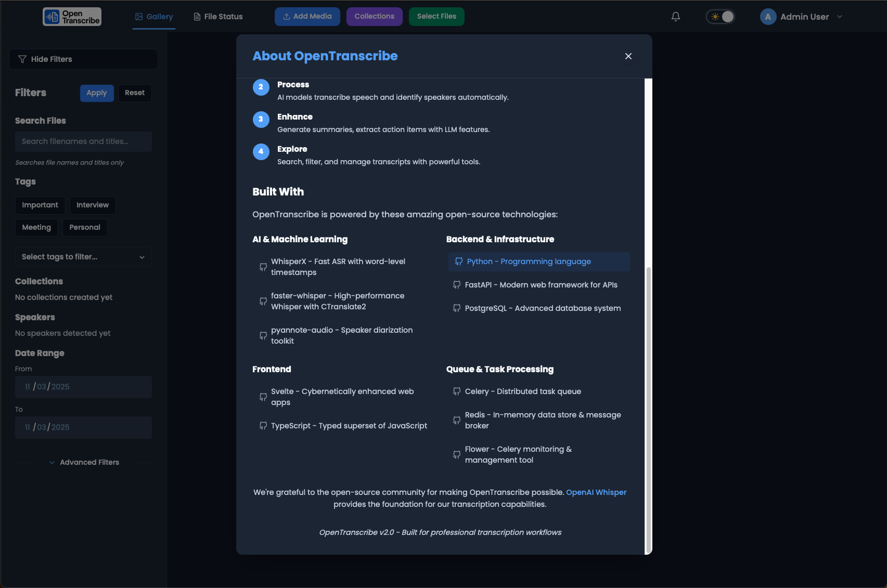
Task: Select the Interview tag
Action: (93, 205)
